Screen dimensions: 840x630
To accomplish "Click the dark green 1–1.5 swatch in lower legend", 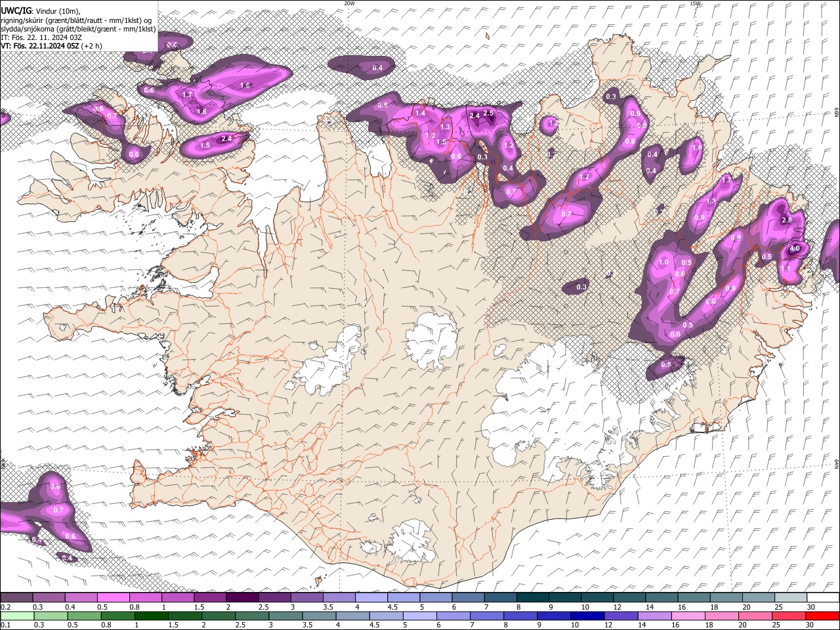I will (151, 616).
